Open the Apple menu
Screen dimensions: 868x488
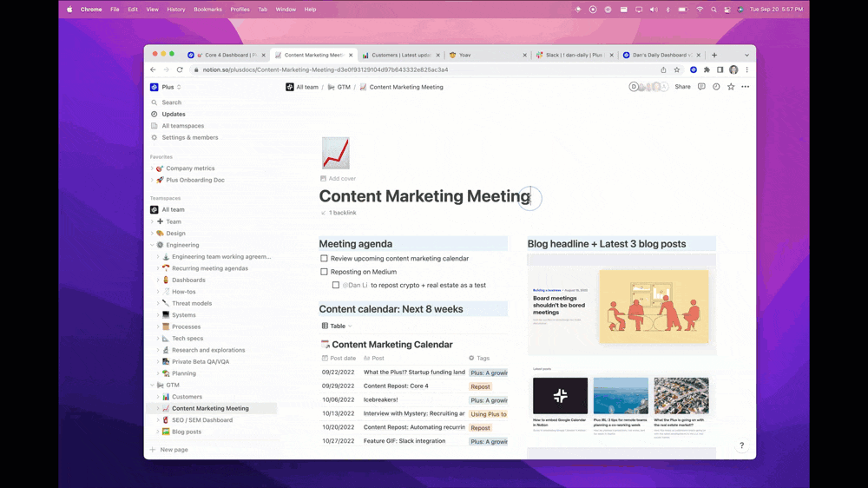[x=69, y=10]
